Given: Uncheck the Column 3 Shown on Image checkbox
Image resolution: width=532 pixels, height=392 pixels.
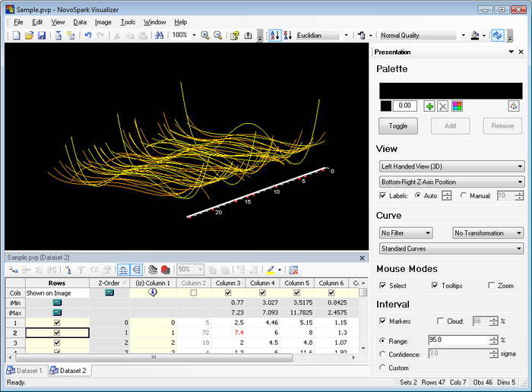Looking at the screenshot, I should pyautogui.click(x=228, y=292).
